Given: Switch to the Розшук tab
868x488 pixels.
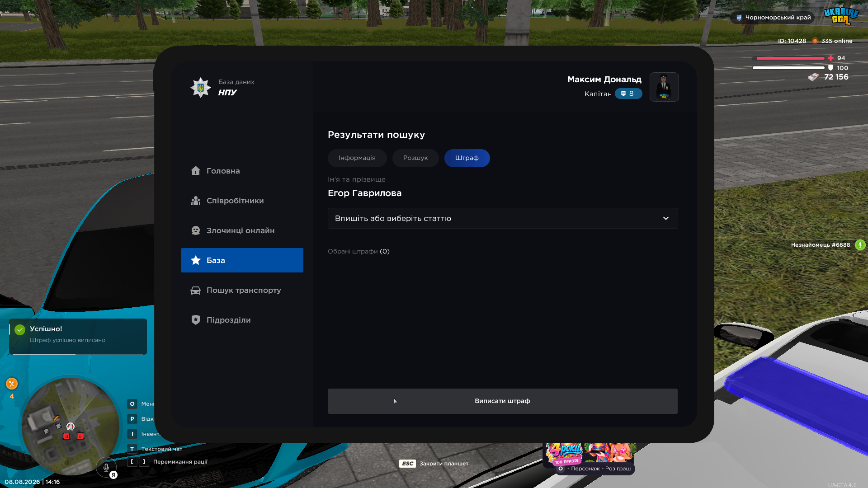Looking at the screenshot, I should point(415,158).
